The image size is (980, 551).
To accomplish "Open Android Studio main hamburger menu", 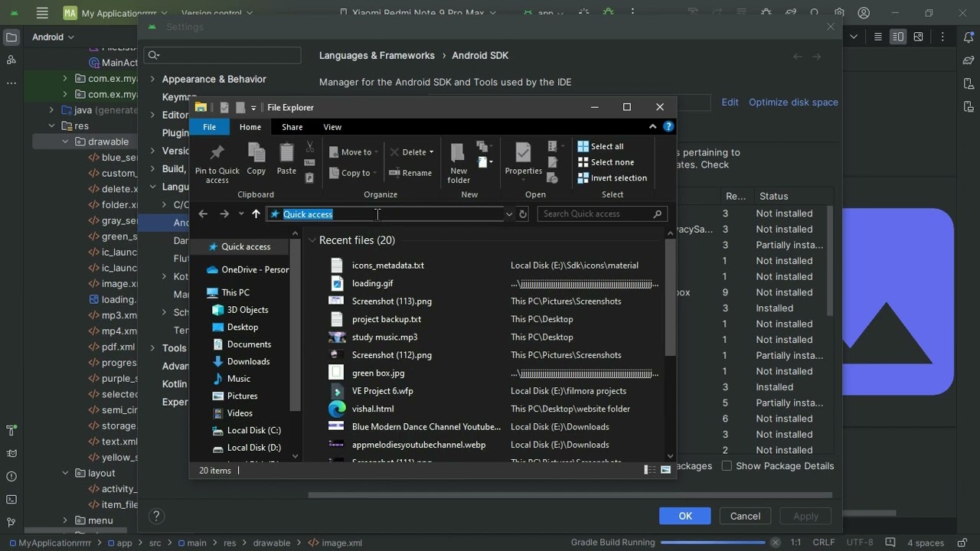I will point(42,13).
